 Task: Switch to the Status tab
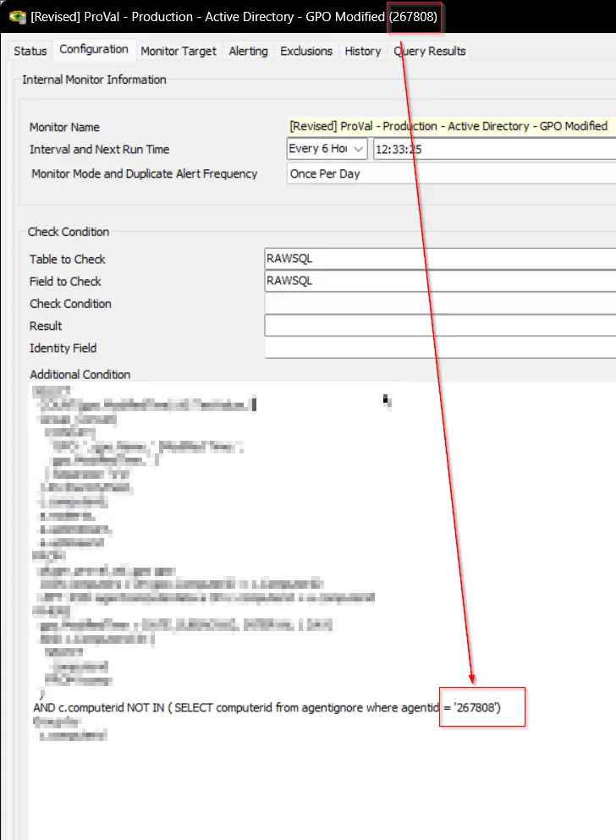pos(30,51)
